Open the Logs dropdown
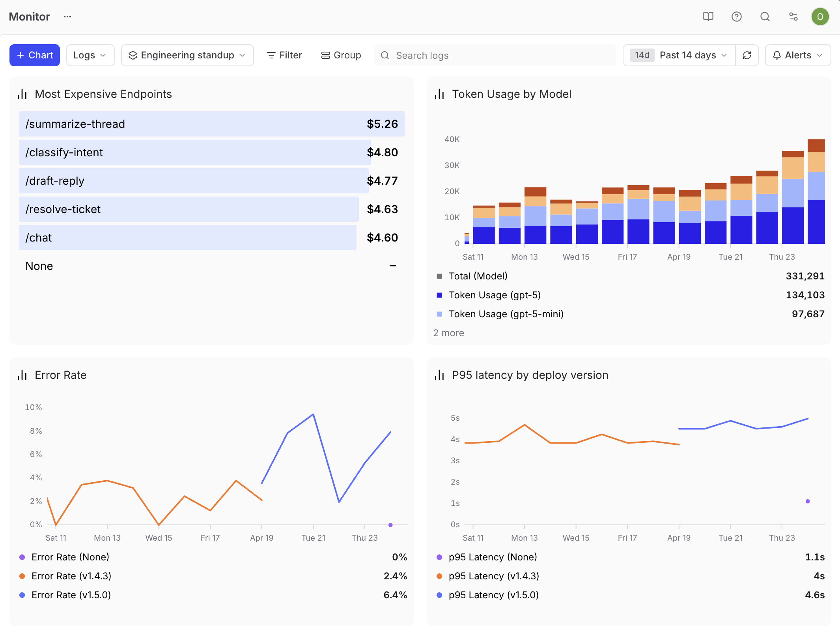 point(90,55)
